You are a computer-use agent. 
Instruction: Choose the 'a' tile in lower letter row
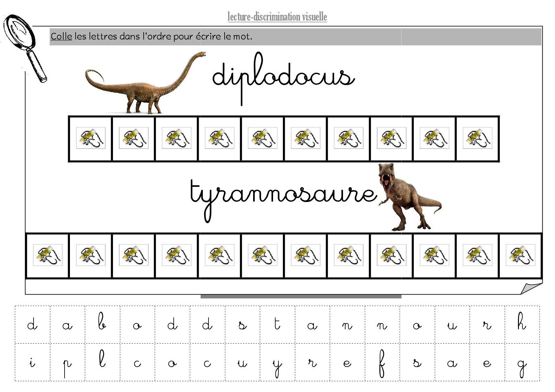(452, 362)
